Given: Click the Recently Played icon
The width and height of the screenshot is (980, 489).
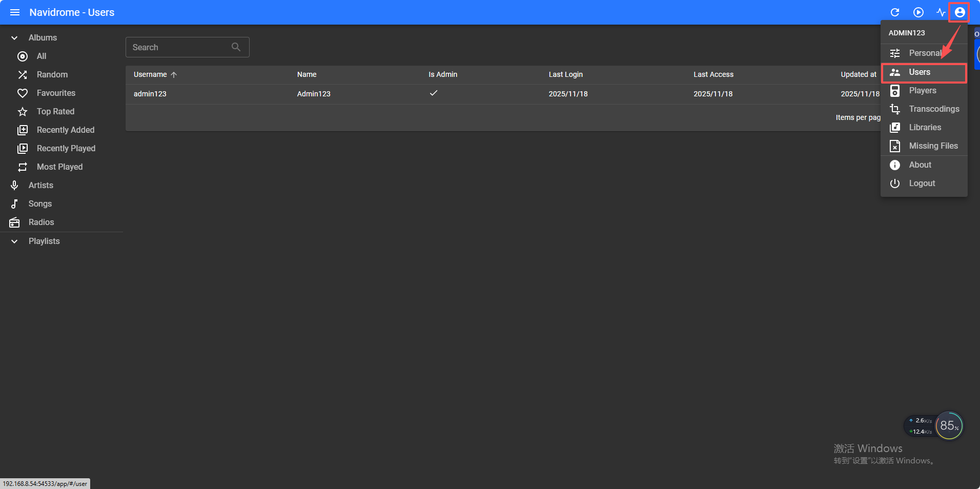Looking at the screenshot, I should (23, 149).
